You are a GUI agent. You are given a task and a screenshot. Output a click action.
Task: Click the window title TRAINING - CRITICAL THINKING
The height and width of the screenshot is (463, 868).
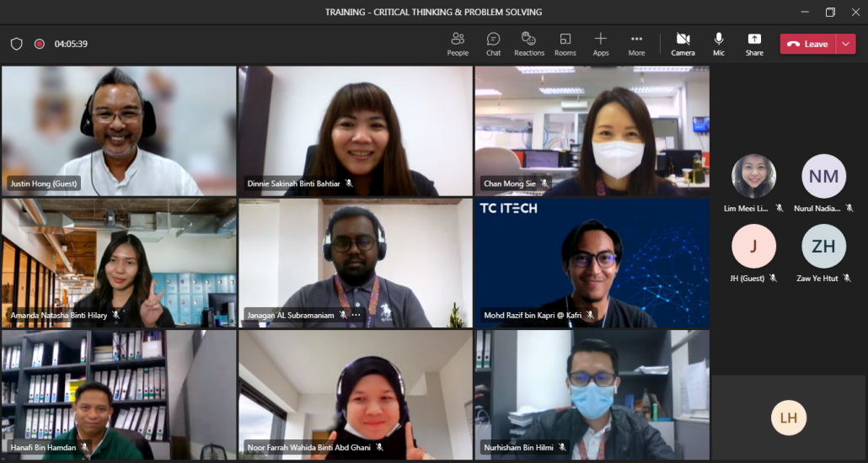pyautogui.click(x=433, y=12)
